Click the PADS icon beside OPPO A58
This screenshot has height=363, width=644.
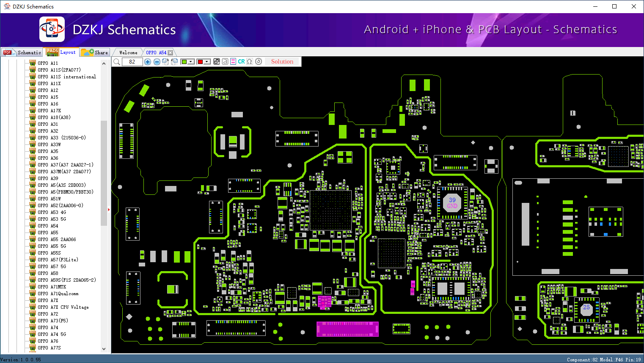pos(33,273)
